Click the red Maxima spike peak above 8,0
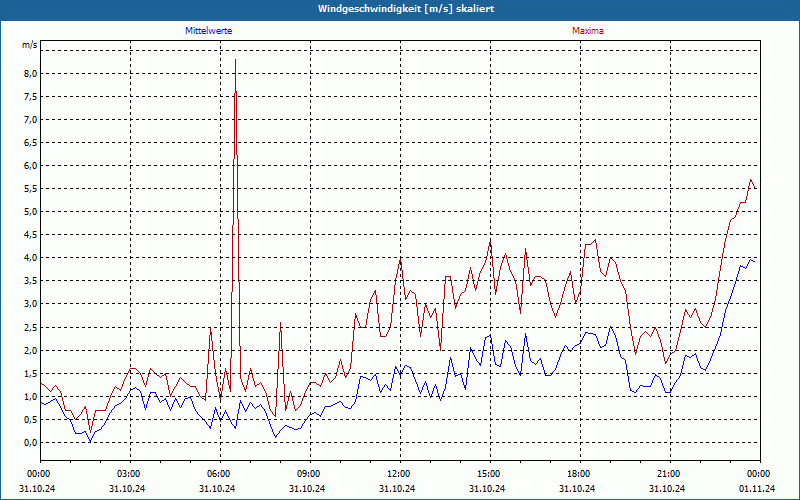Screen dimensions: 800x500 point(235,60)
